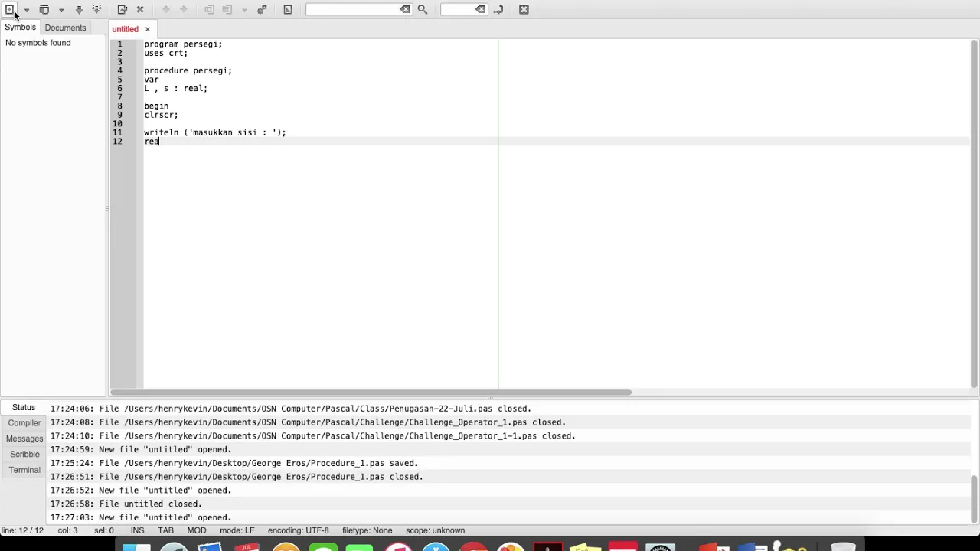980x551 pixels.
Task: Click code line 'L , s : real;'
Action: point(175,88)
